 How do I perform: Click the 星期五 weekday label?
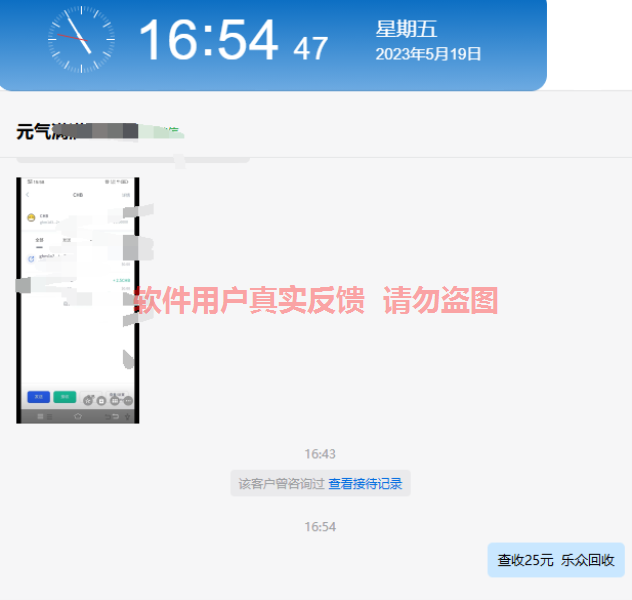pyautogui.click(x=406, y=29)
